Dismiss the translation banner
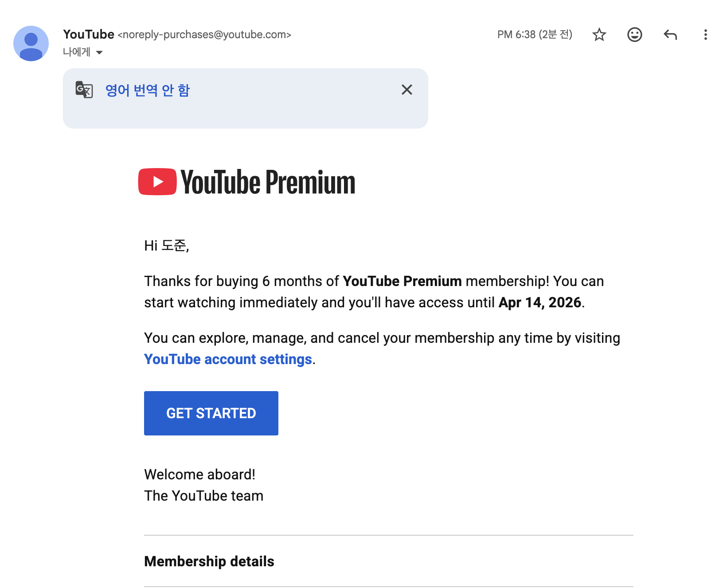Viewport: 719px width, 588px height. pyautogui.click(x=406, y=90)
